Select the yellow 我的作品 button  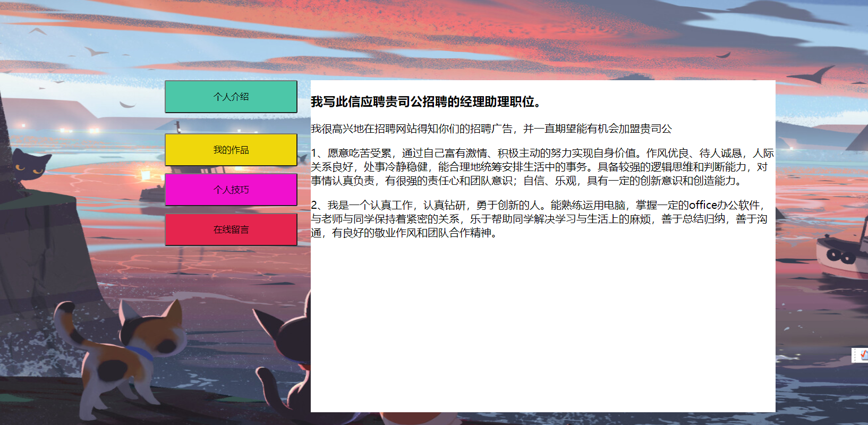[231, 150]
